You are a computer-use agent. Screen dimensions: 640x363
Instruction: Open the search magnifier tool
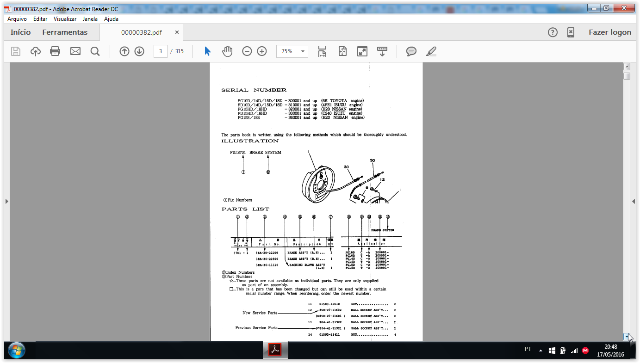click(x=95, y=51)
